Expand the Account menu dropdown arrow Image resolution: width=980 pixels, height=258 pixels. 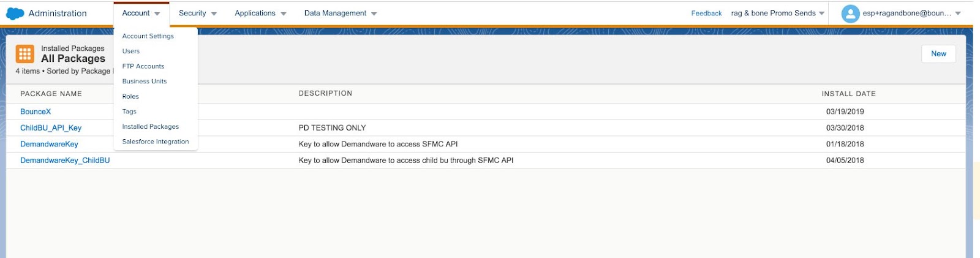point(157,13)
